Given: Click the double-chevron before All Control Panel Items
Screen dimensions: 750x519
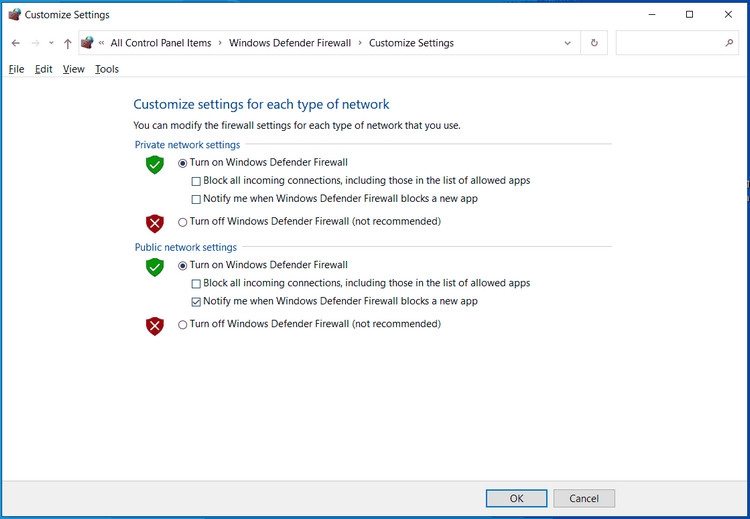Looking at the screenshot, I should 101,43.
